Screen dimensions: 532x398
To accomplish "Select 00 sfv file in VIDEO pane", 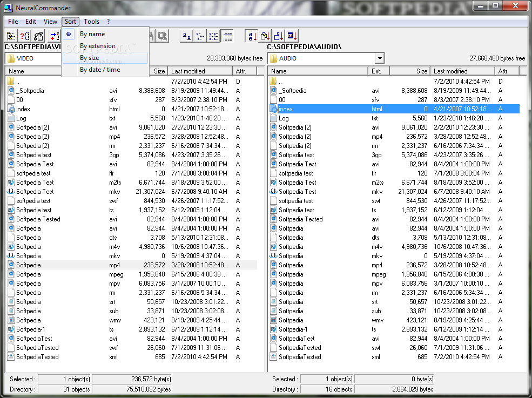I will point(131,100).
